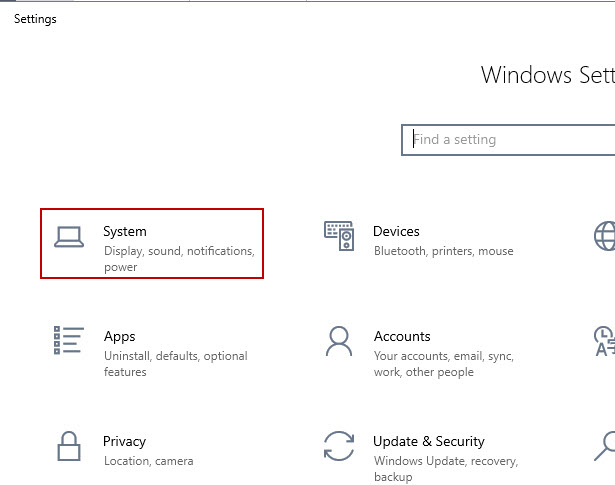Click 'Bluetooth, printers, mouse' description
The height and width of the screenshot is (485, 615).
(444, 251)
